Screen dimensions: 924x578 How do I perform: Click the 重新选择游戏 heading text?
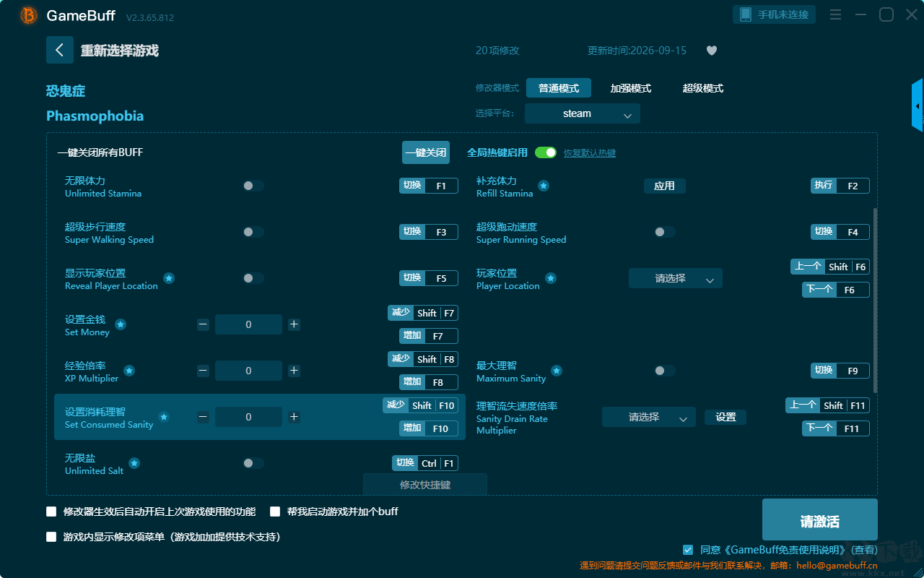tap(120, 51)
